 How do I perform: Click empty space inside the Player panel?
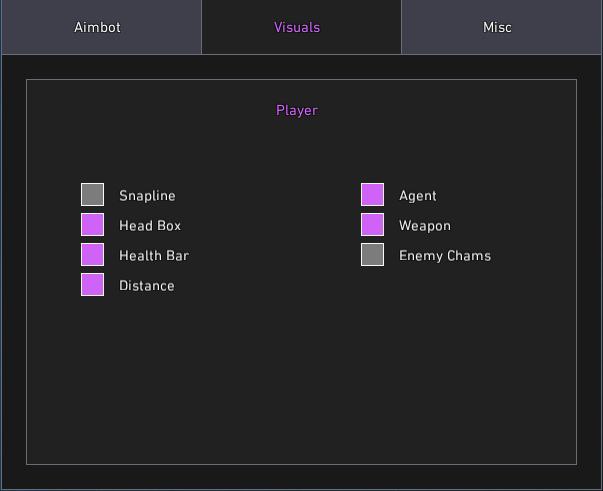pyautogui.click(x=302, y=377)
